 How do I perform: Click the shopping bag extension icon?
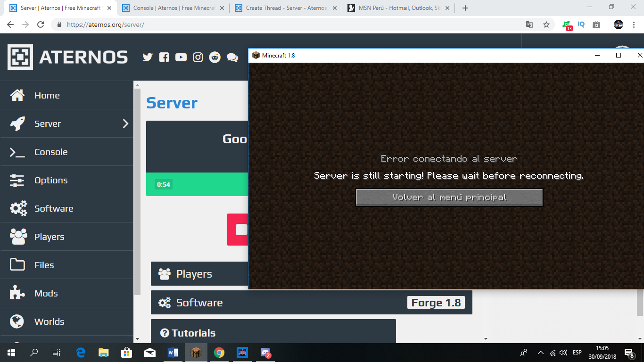pyautogui.click(x=596, y=25)
